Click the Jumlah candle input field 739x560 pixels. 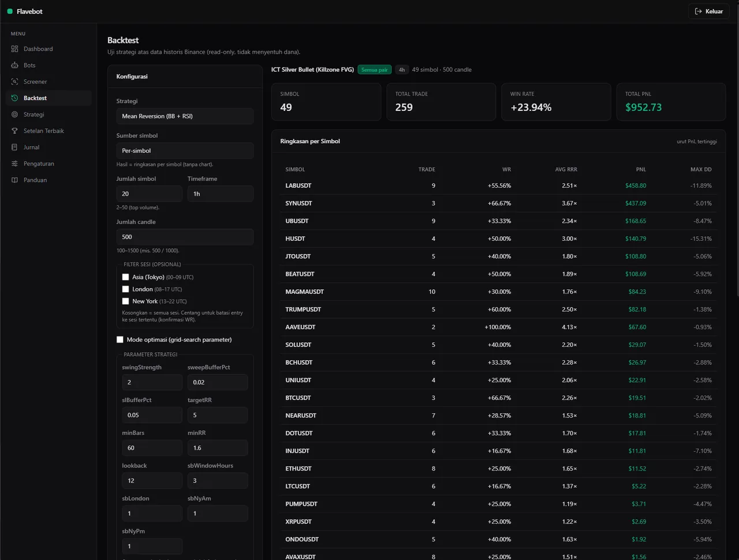point(185,237)
